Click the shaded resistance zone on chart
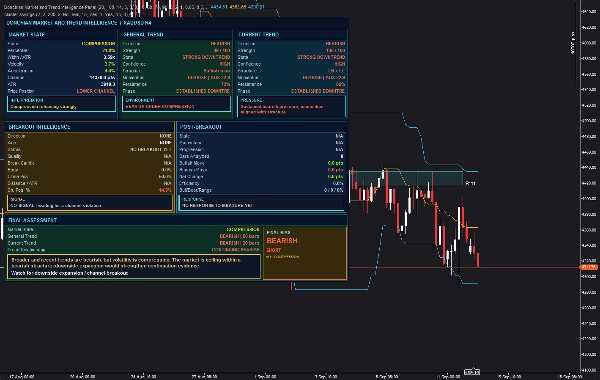600x380 pixels. pyautogui.click(x=406, y=179)
